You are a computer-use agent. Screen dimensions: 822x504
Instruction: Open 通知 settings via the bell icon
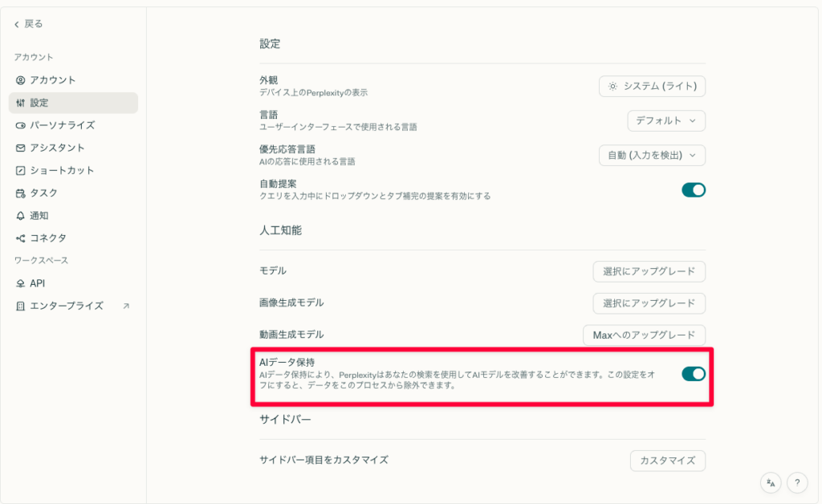pyautogui.click(x=18, y=214)
